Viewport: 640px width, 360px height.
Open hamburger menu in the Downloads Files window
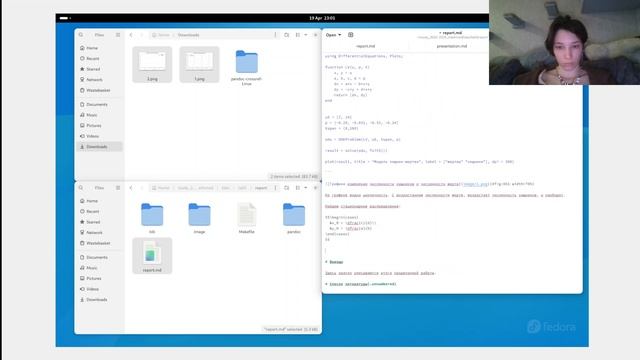click(118, 35)
